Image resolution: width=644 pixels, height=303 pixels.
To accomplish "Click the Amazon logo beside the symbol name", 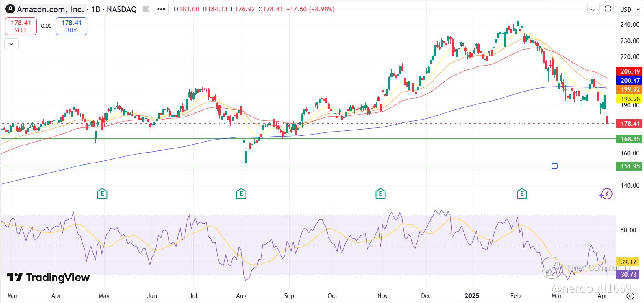I will [x=10, y=9].
